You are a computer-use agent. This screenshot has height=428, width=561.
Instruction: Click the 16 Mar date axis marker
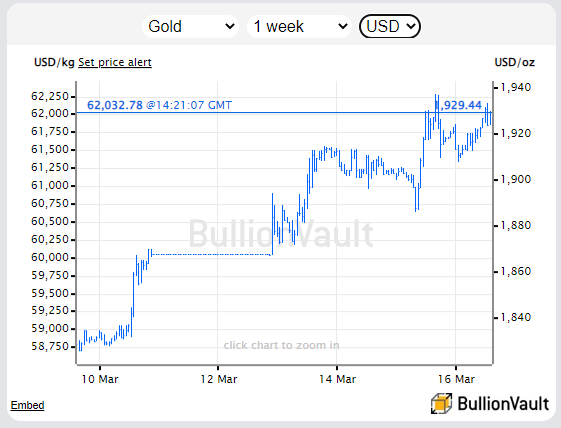(x=456, y=379)
